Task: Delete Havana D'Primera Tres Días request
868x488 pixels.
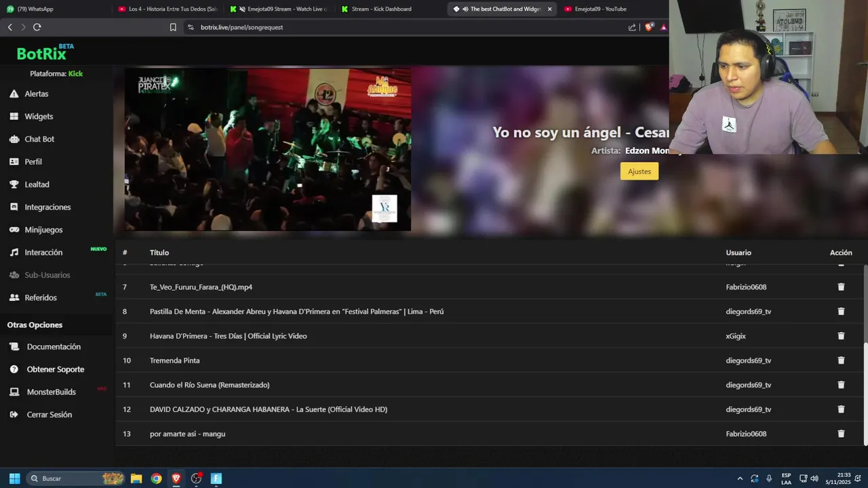Action: (841, 335)
